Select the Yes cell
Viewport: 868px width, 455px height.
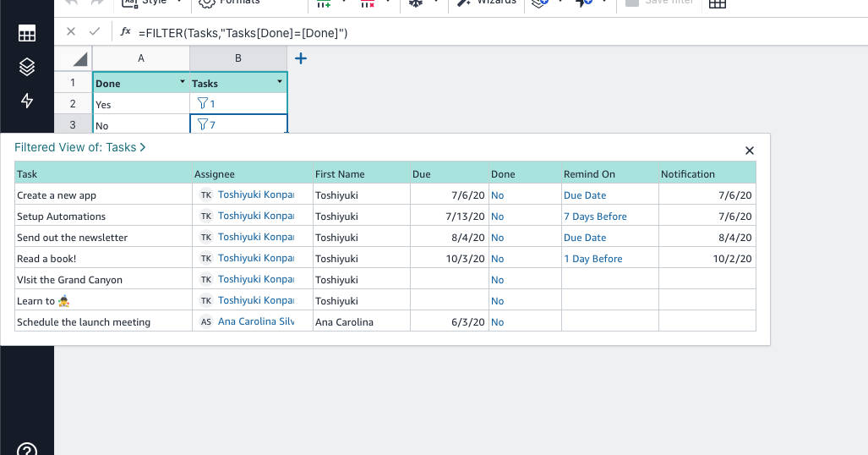pyautogui.click(x=141, y=104)
